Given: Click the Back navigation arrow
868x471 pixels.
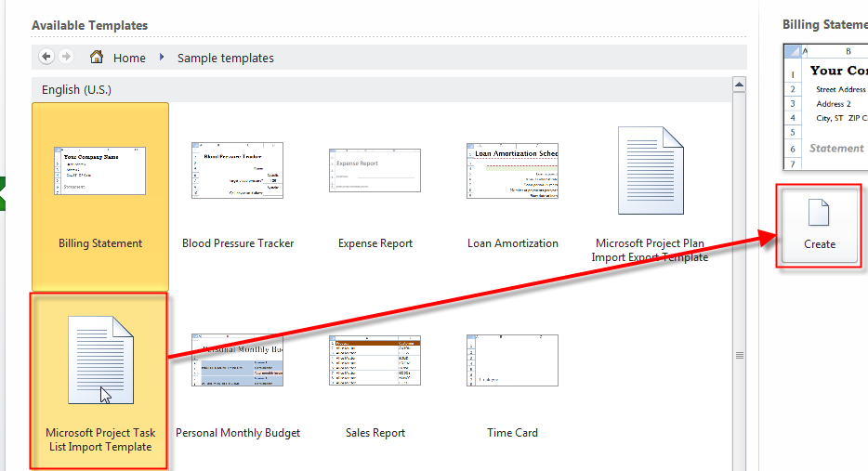Looking at the screenshot, I should (46, 57).
